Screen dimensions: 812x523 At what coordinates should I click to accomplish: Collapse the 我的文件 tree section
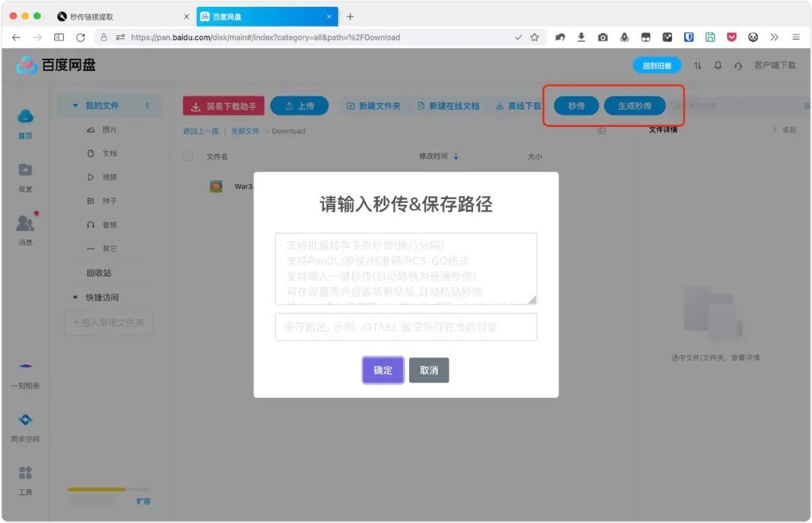(x=75, y=106)
